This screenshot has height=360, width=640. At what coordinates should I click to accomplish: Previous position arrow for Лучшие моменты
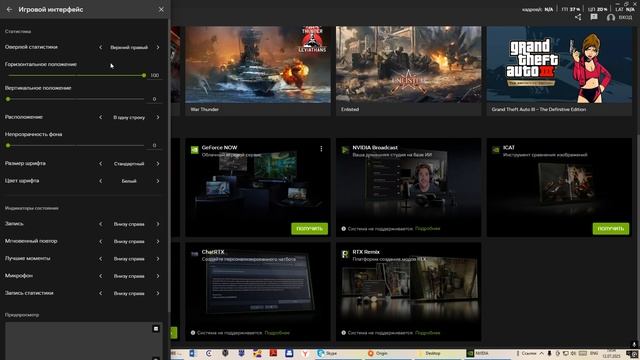(x=101, y=259)
